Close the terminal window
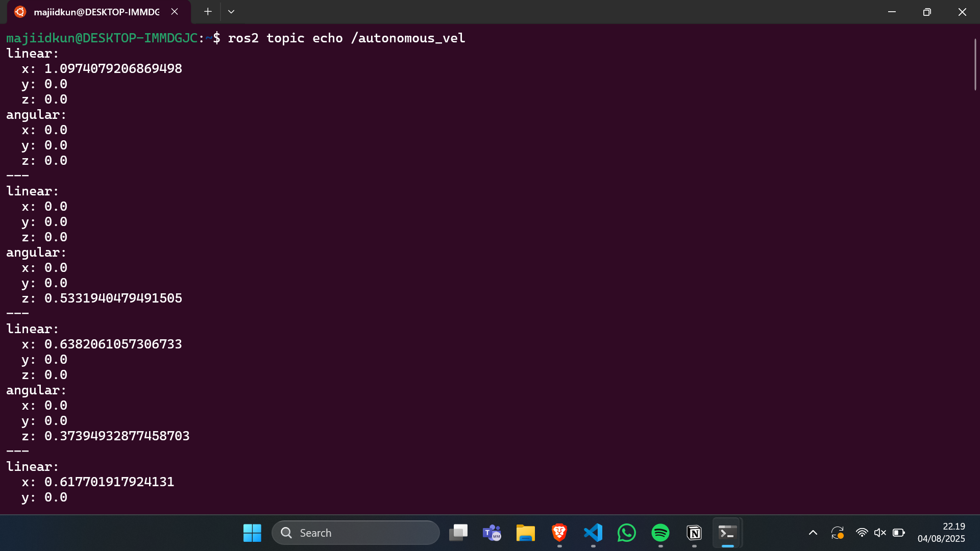The height and width of the screenshot is (551, 980). click(962, 12)
